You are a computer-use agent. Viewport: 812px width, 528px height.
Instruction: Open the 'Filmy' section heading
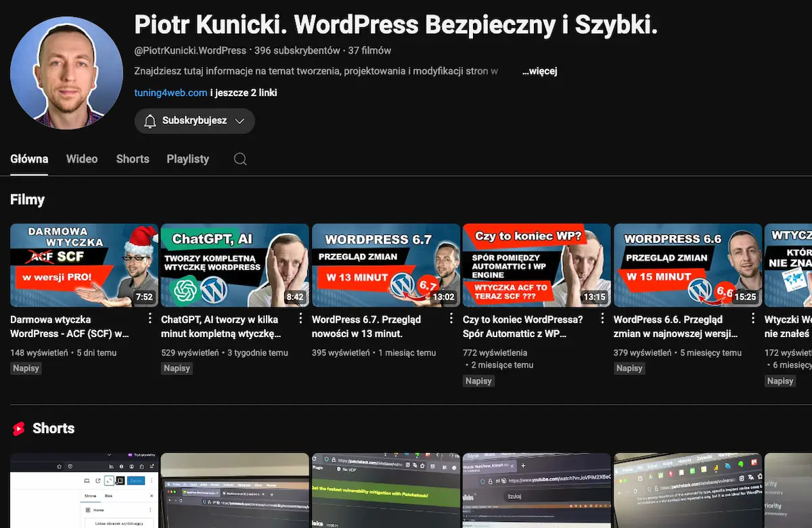(28, 200)
